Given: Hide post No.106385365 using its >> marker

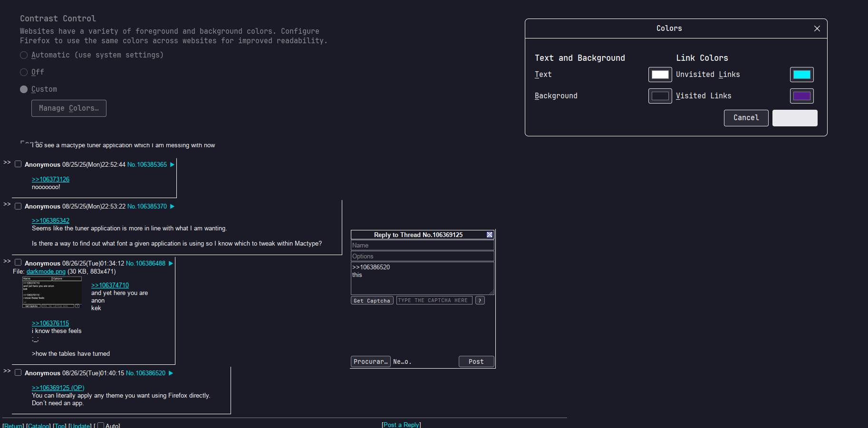Looking at the screenshot, I should click(7, 162).
